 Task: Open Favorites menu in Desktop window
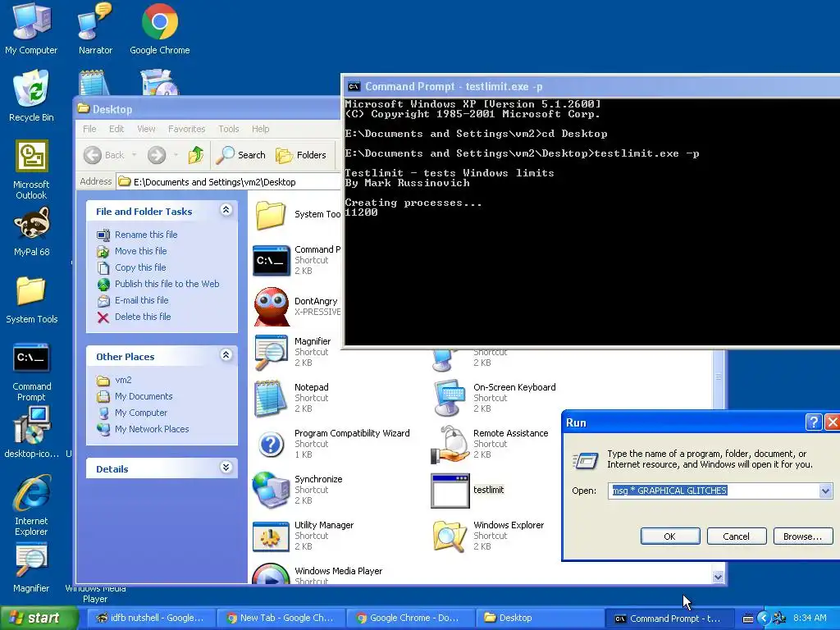[x=186, y=129]
